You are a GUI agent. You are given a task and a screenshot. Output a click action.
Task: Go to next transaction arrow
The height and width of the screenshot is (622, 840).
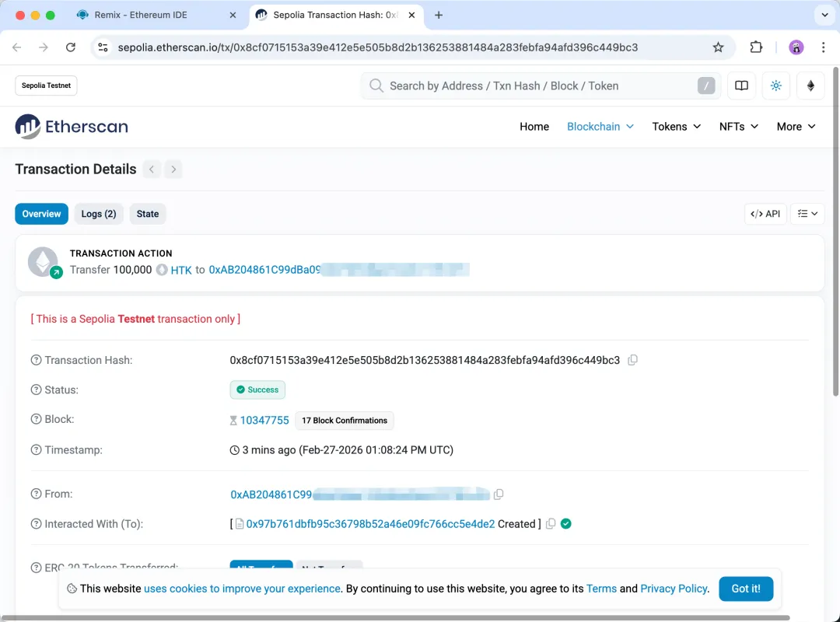(173, 169)
